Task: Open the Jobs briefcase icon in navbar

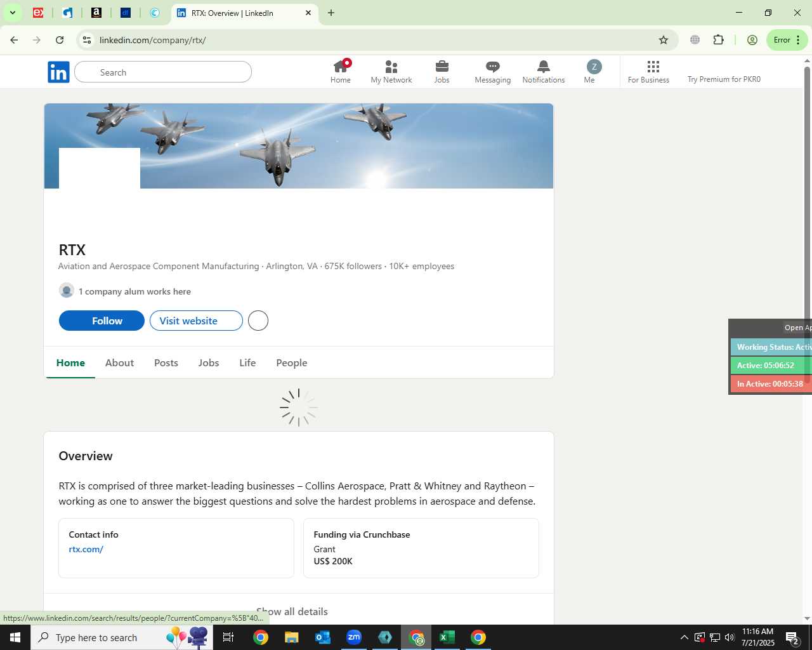Action: [x=442, y=72]
